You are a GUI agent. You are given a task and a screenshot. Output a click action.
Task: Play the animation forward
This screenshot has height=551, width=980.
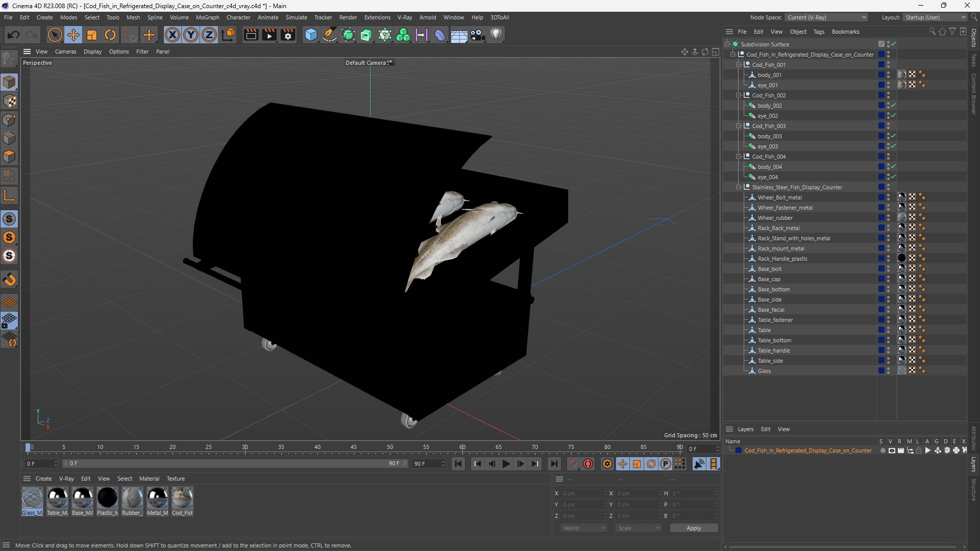506,464
